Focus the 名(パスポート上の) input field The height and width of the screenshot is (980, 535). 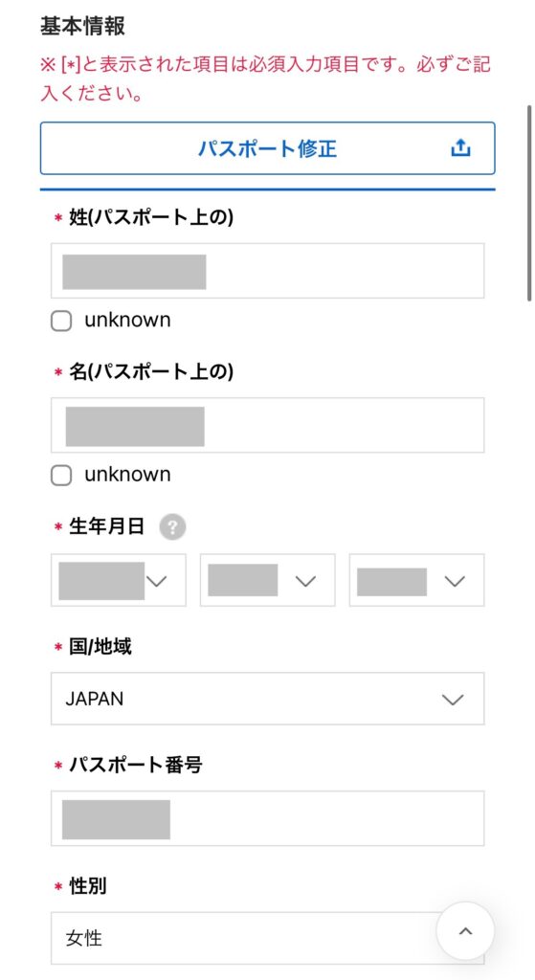click(268, 425)
